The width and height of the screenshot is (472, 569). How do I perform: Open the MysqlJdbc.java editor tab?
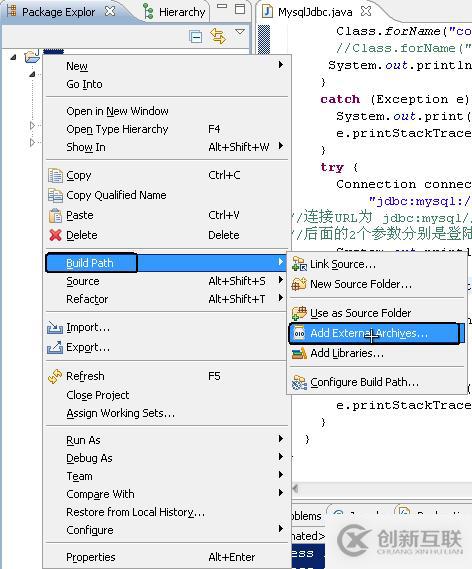(315, 12)
